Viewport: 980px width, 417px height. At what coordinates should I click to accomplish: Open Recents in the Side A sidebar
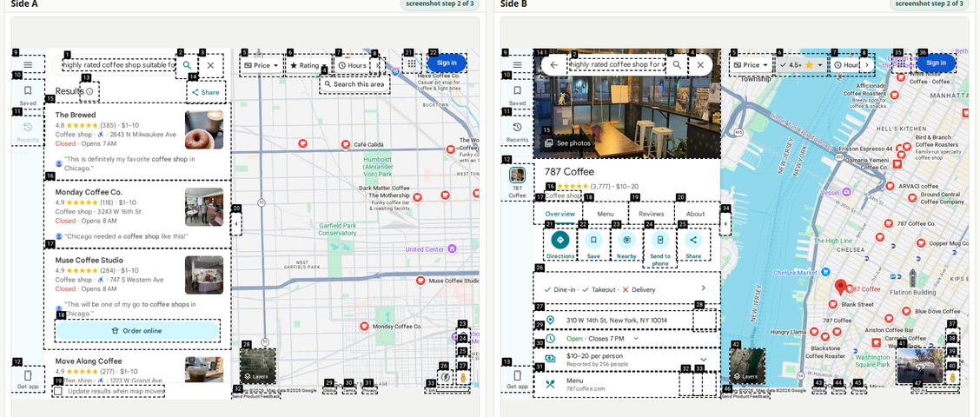28,131
